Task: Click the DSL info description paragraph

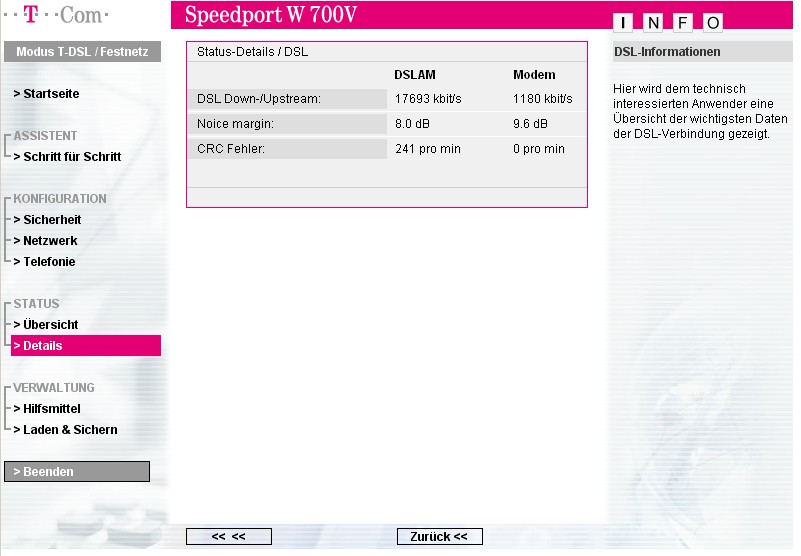Action: point(700,111)
